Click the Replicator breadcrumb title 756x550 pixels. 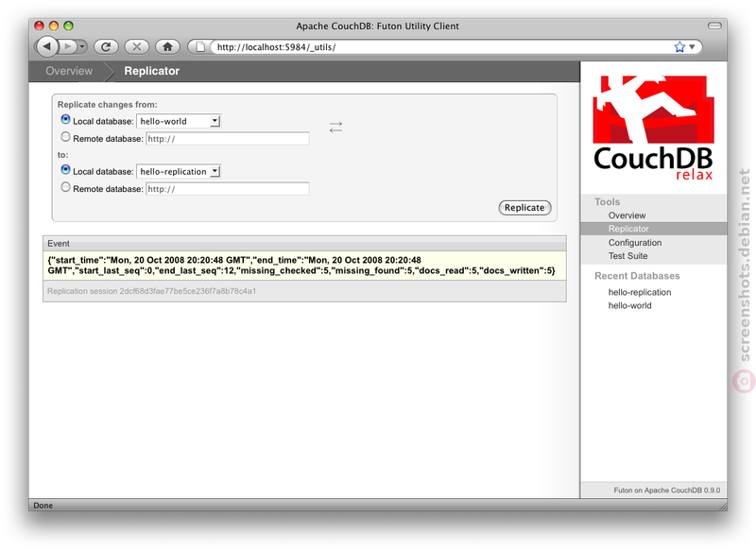(x=151, y=71)
